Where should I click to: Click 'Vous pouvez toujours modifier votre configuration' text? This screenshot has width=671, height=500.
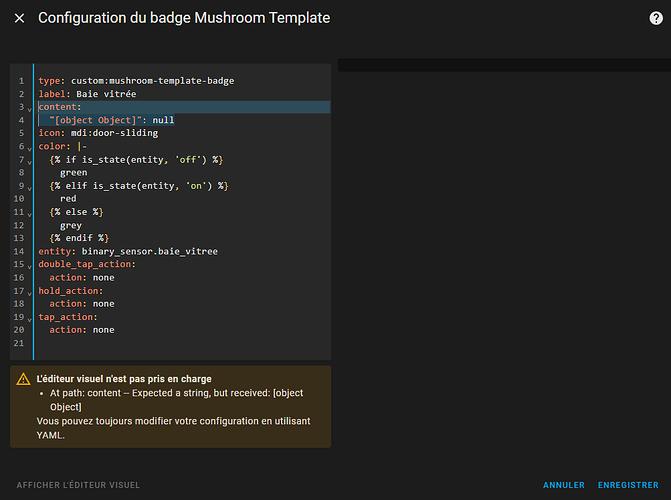tap(173, 428)
